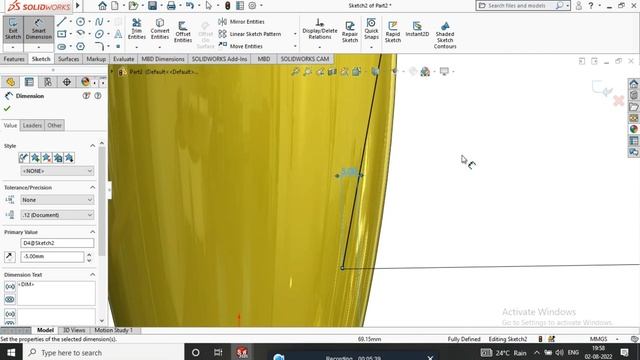This screenshot has height=360, width=640.
Task: Collapse the Style section
Action: point(93,146)
